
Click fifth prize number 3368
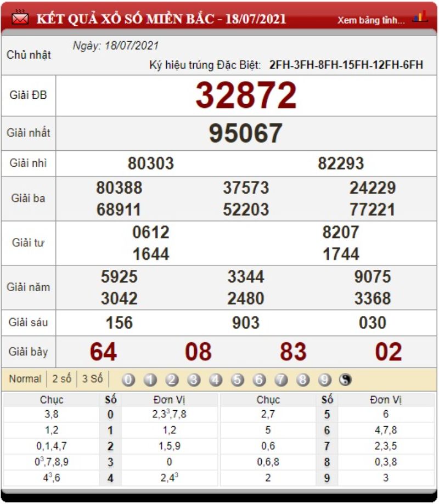point(373,298)
